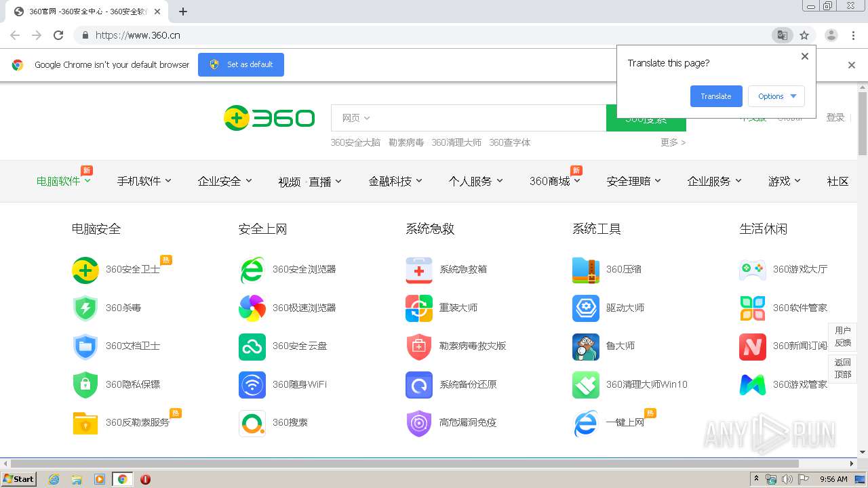The width and height of the screenshot is (868, 488).
Task: Click the vertical scrollbar down arrow
Action: [x=863, y=452]
